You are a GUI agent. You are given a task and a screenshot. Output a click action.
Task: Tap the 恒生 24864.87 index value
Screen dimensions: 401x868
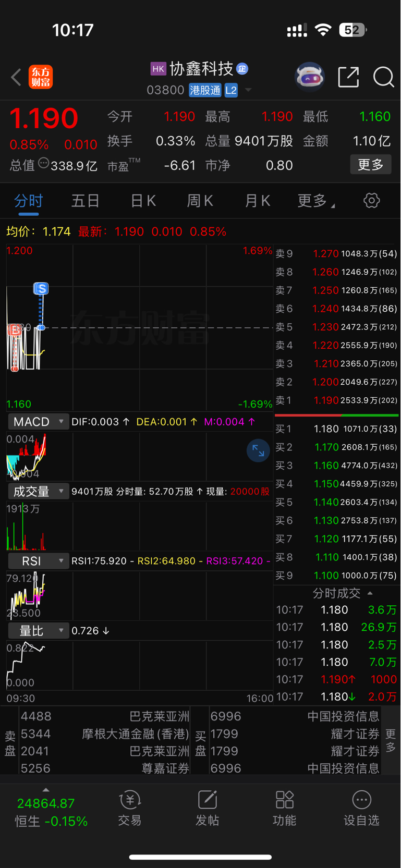pyautogui.click(x=46, y=803)
